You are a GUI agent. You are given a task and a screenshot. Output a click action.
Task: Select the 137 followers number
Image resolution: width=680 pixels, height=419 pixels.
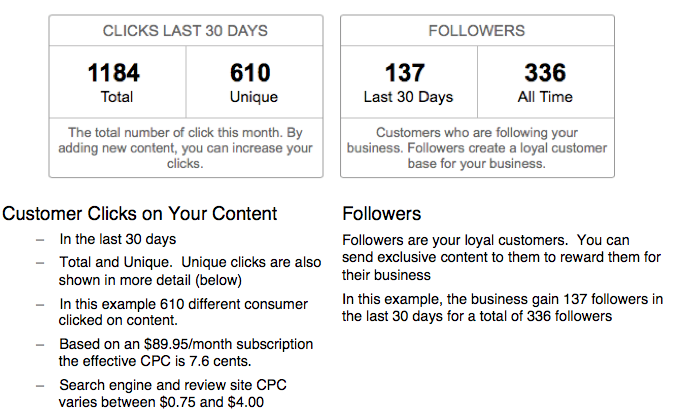[405, 72]
